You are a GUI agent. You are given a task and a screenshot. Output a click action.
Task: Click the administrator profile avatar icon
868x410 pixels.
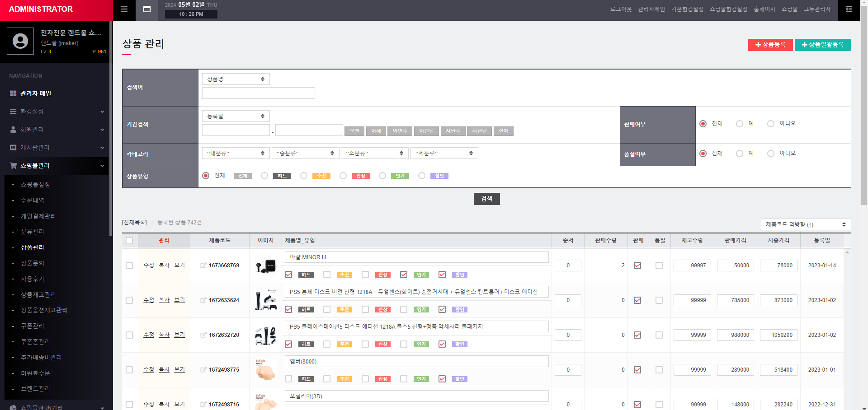click(20, 41)
